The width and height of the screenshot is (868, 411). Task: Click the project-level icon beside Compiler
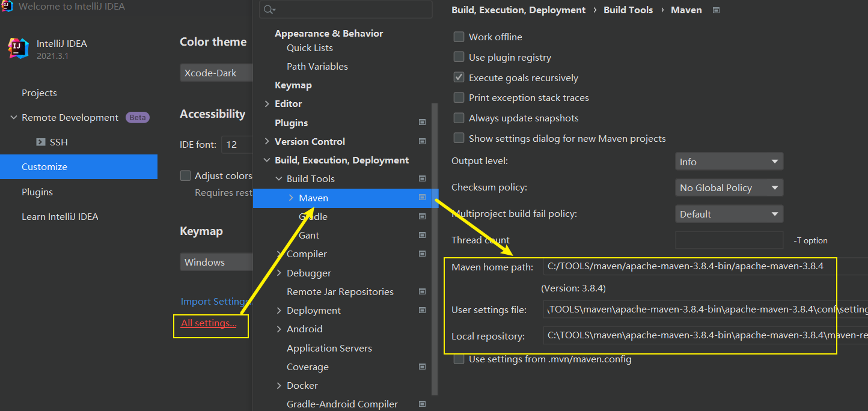pos(422,254)
